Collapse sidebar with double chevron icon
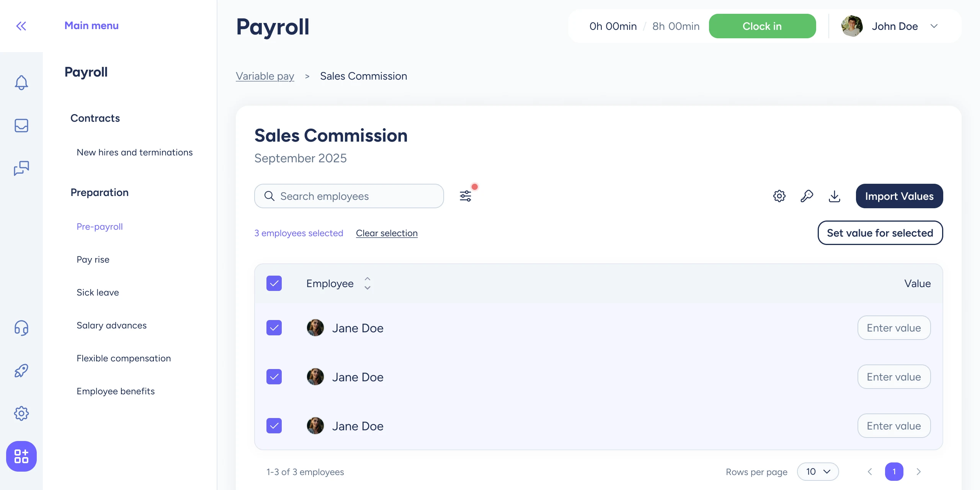980x490 pixels. [x=21, y=26]
